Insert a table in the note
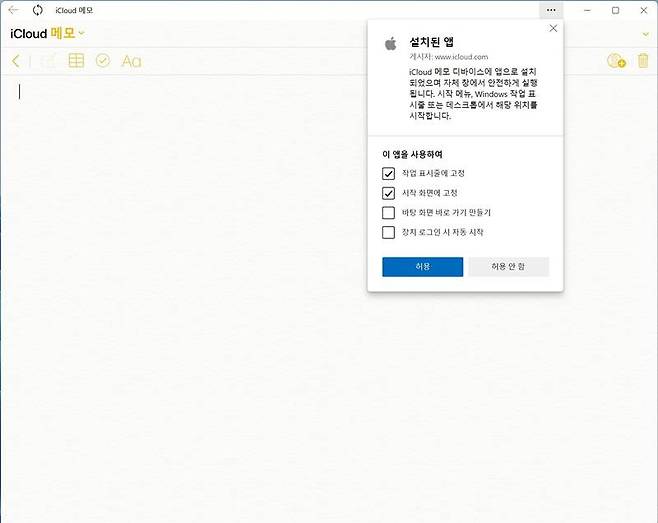Viewport: 658px width, 523px height. pos(76,61)
